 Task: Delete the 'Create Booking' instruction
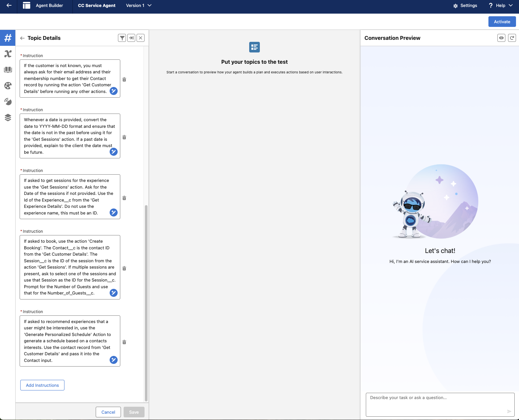pyautogui.click(x=124, y=268)
